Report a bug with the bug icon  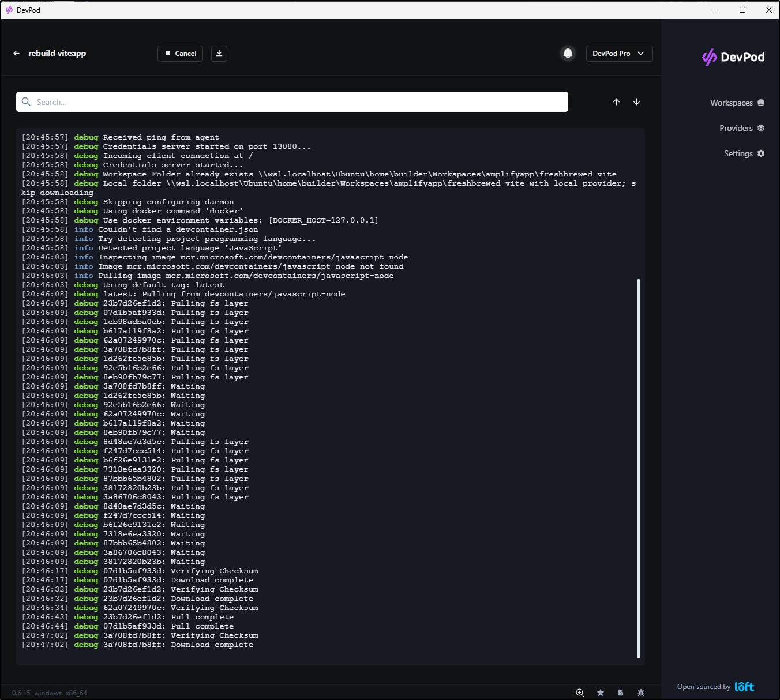click(641, 693)
